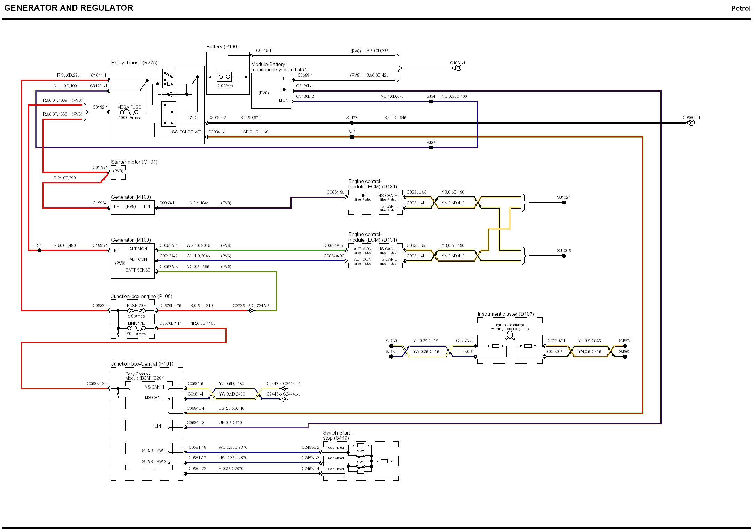Click the diode symbol in Relay-Transit

click(x=169, y=94)
